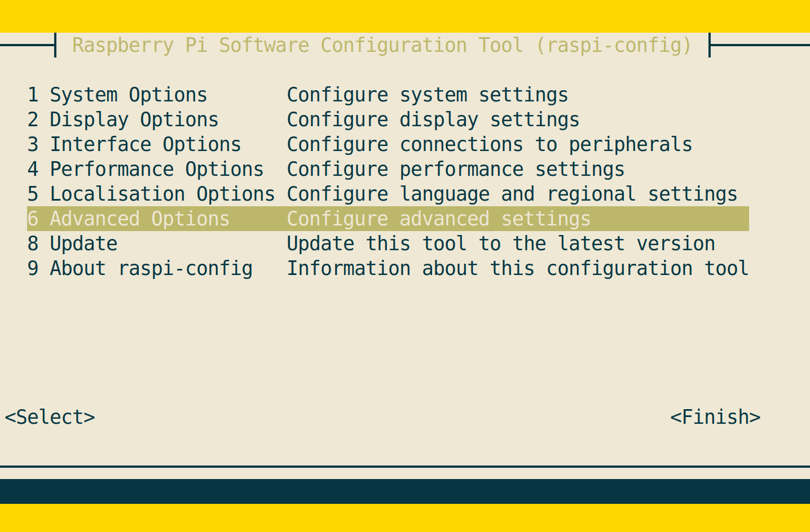
Task: Click 'Configure language and regional settings' text
Action: click(x=512, y=194)
